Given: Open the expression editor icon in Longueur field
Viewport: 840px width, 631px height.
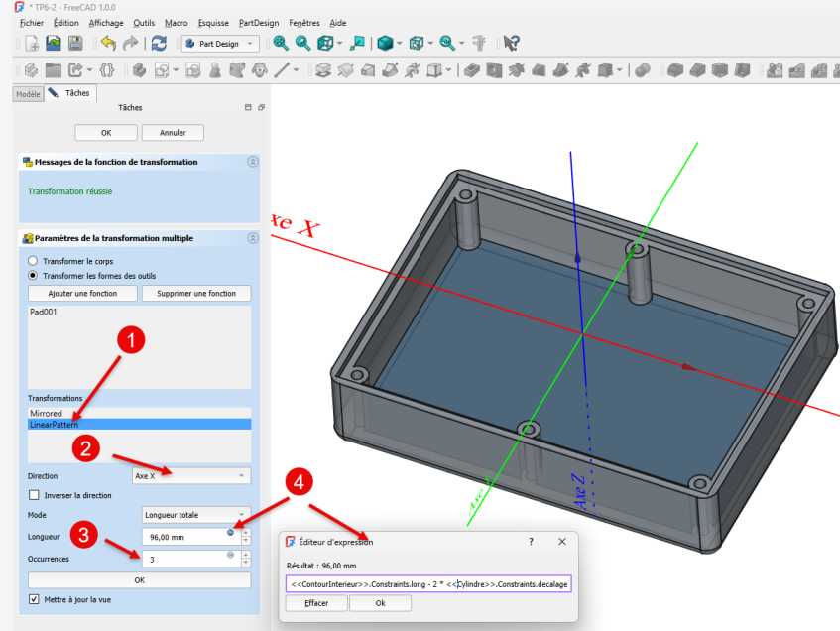Looking at the screenshot, I should tap(230, 532).
